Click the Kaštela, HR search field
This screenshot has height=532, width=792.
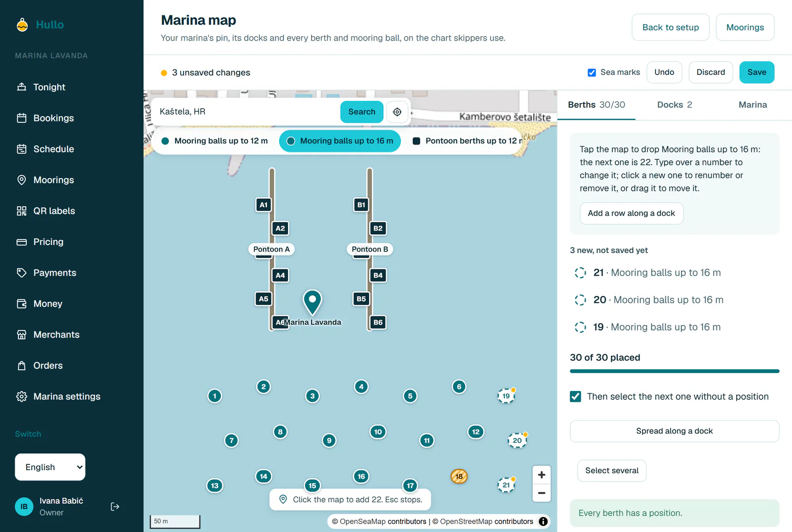coord(246,112)
